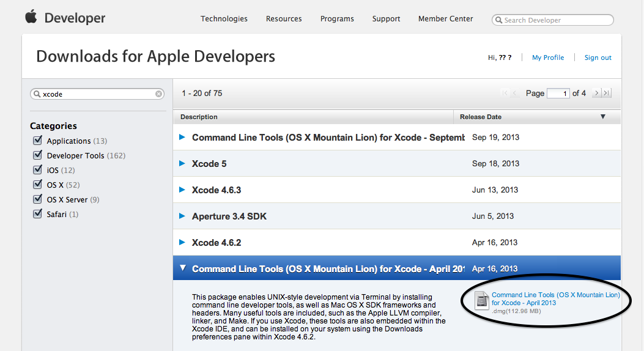This screenshot has width=644, height=351.
Task: Open the Technologies menu
Action: tap(224, 19)
